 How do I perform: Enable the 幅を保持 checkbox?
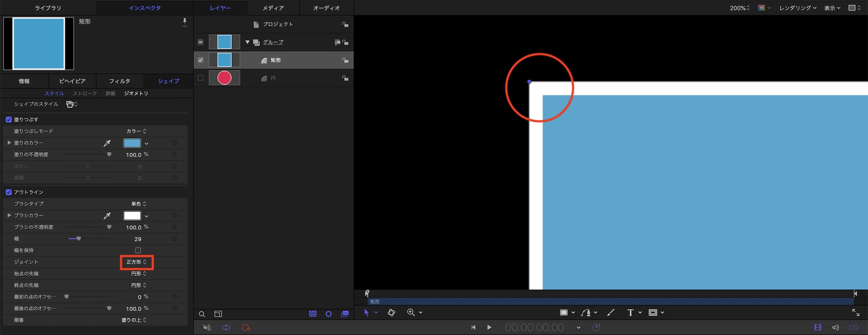click(x=138, y=250)
